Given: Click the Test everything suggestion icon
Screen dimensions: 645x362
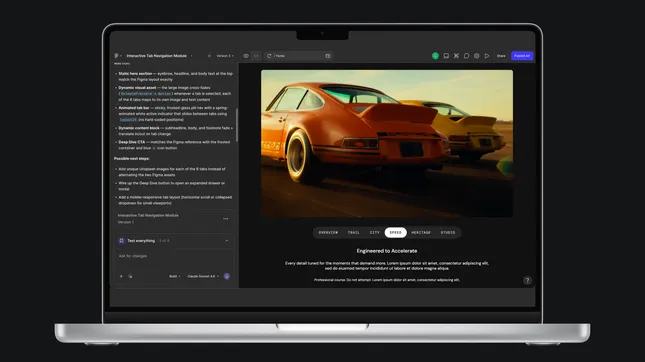Looking at the screenshot, I should [121, 241].
